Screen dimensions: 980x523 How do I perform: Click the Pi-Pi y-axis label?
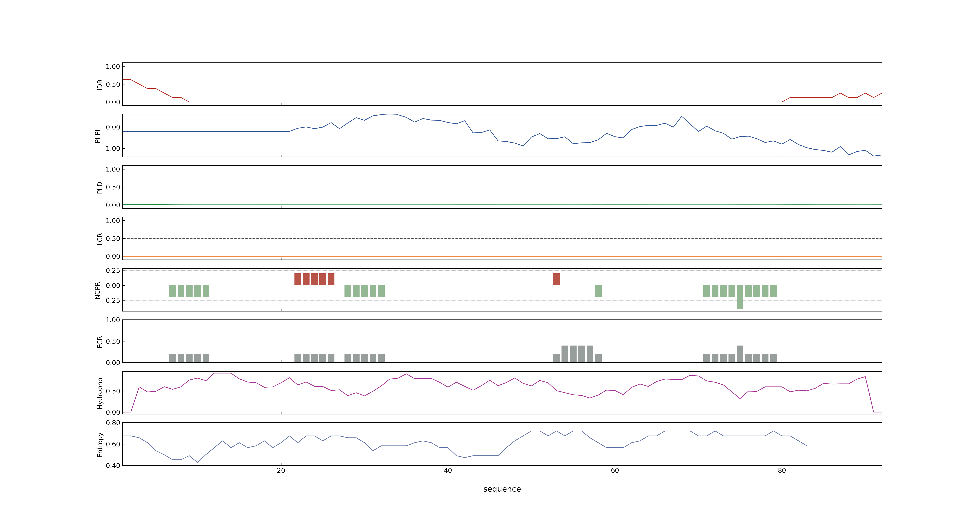click(97, 136)
